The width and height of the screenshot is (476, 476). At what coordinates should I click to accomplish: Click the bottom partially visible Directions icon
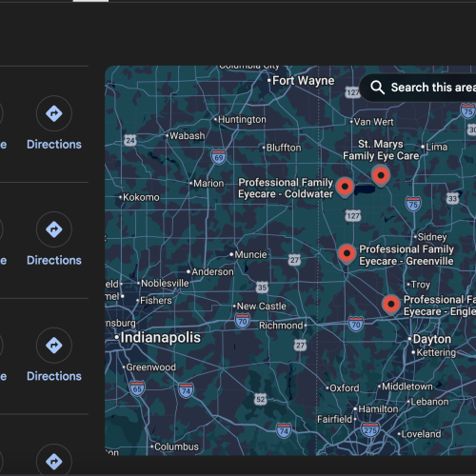[54, 460]
